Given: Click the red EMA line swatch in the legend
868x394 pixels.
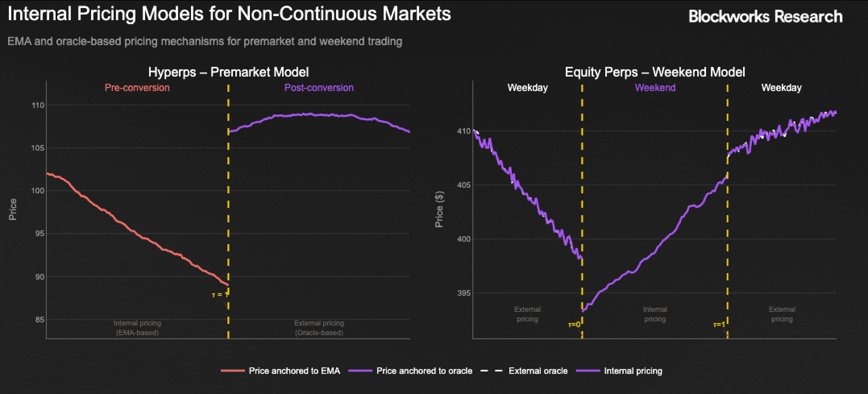Looking at the screenshot, I should click(x=233, y=371).
